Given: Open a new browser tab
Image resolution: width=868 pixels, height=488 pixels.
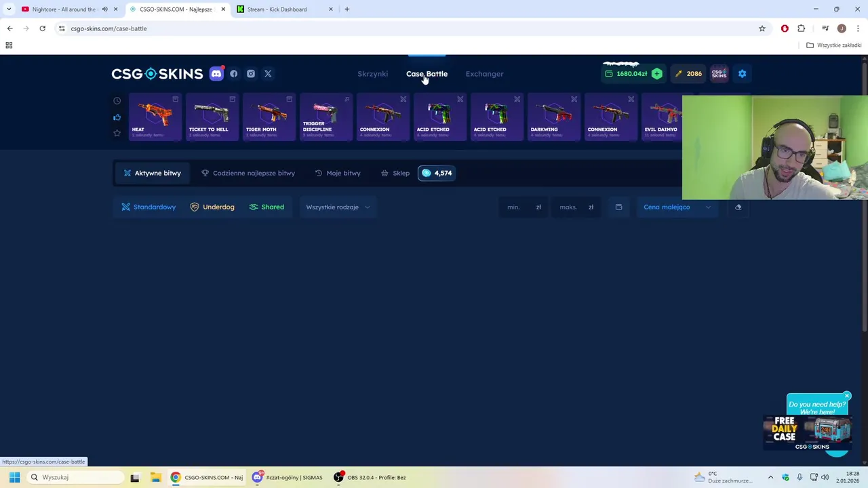Looking at the screenshot, I should coord(347,9).
